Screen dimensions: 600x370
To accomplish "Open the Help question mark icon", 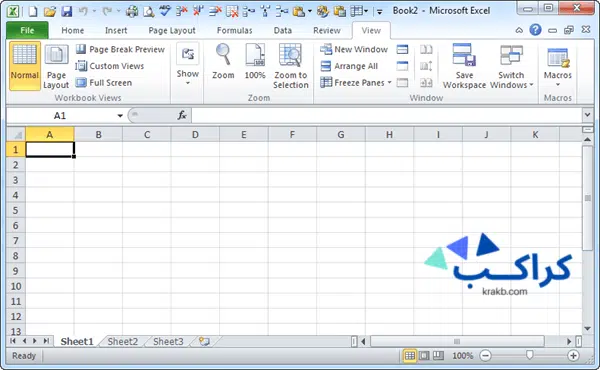I will pos(535,29).
